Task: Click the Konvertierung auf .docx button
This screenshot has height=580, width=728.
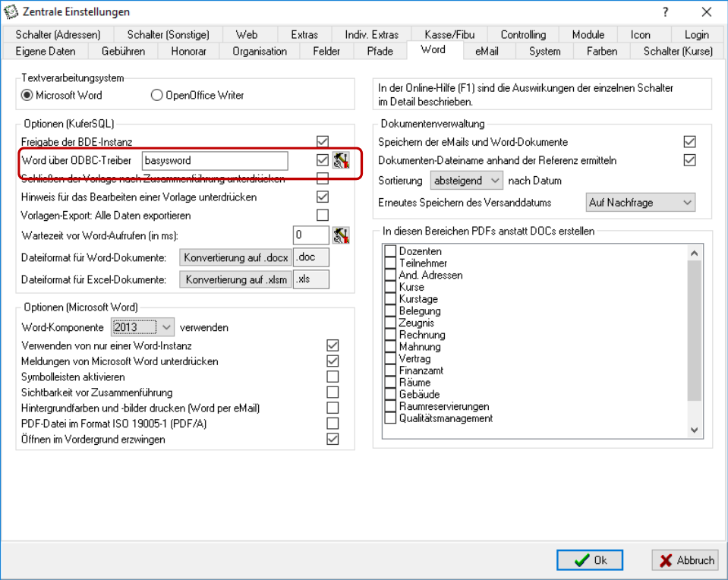Action: [235, 257]
